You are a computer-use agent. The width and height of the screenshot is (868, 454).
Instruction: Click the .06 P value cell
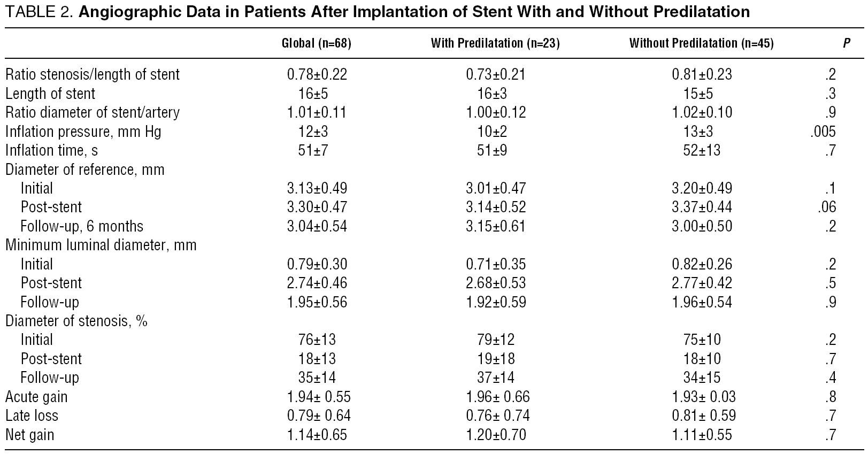tap(827, 207)
